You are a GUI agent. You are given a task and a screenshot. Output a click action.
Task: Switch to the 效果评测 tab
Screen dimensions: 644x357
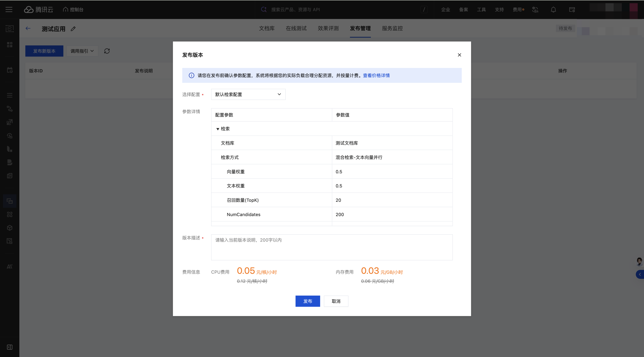pos(328,28)
